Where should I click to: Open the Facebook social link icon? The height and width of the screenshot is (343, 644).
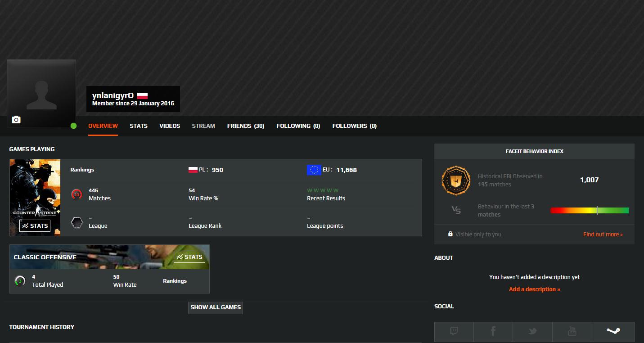point(493,332)
